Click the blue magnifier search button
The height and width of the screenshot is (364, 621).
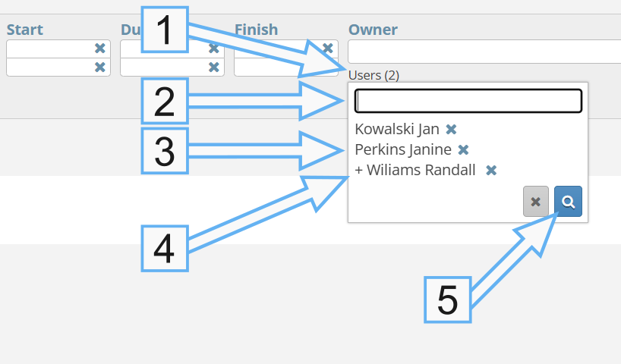[568, 202]
